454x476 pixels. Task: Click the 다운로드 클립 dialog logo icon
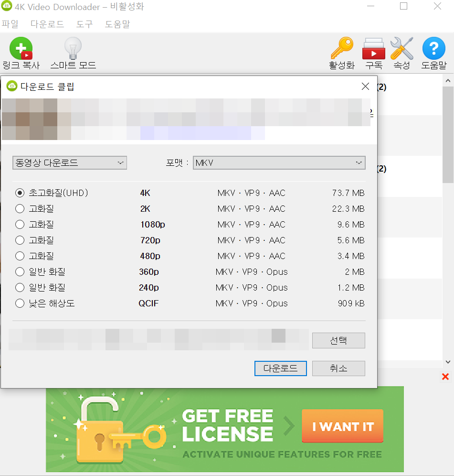pos(12,86)
